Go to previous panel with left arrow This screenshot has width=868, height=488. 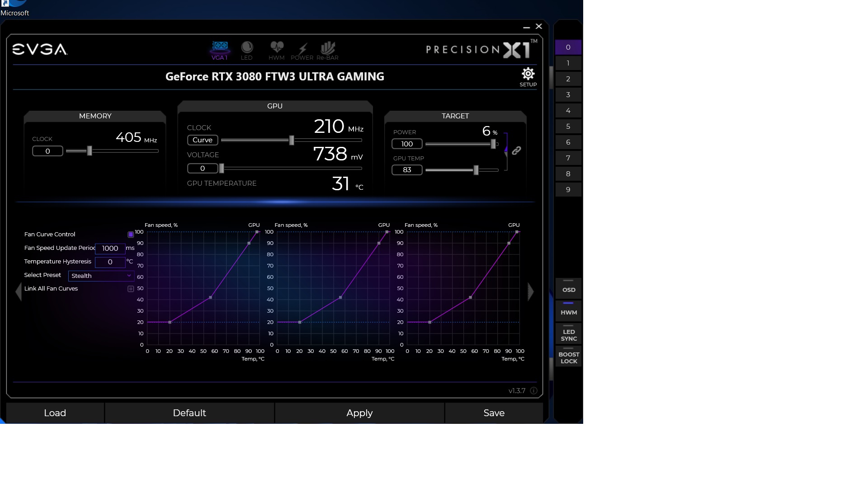19,292
